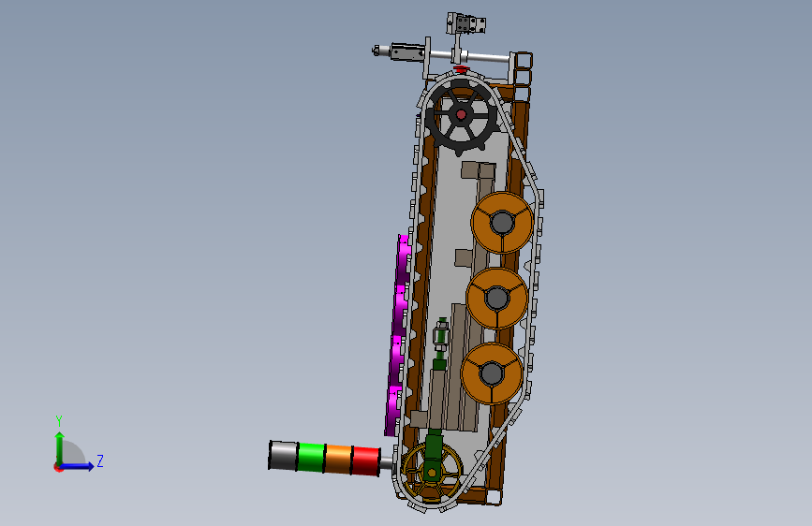This screenshot has height=526, width=812.
Task: Select the grey segment of the motor cylinder
Action: click(283, 456)
